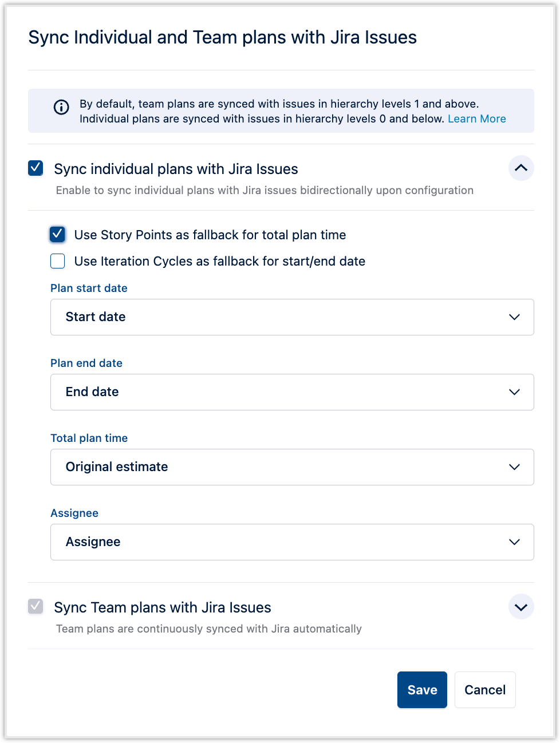Uncheck Sync individual plans with Jira Issues
560x743 pixels.
point(36,168)
